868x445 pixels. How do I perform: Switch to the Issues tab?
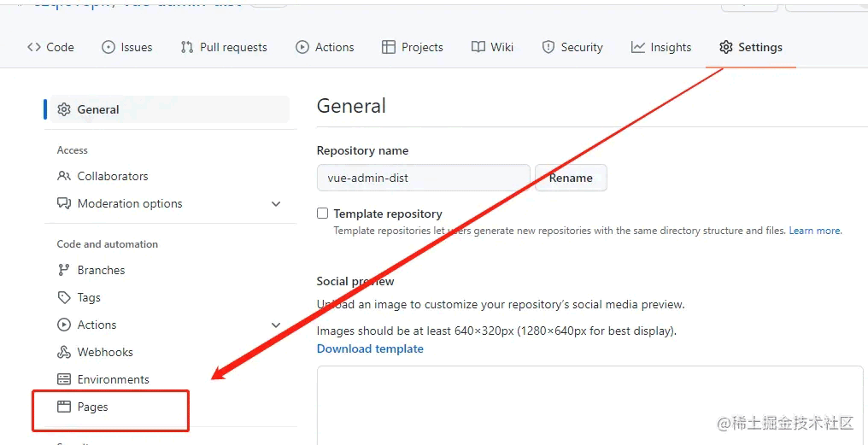126,47
